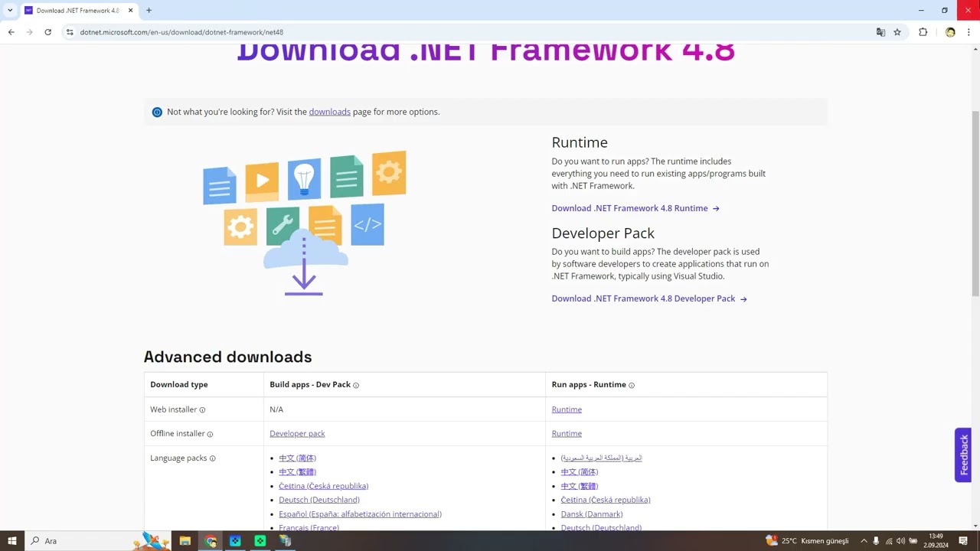Image resolution: width=980 pixels, height=551 pixels.
Task: Open the Google Translate icon in address bar
Action: pyautogui.click(x=880, y=32)
